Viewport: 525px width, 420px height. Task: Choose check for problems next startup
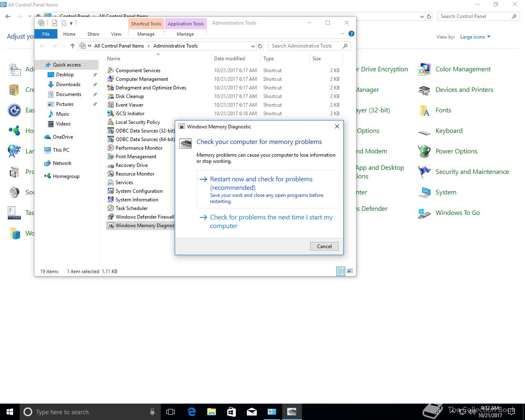tap(268, 221)
